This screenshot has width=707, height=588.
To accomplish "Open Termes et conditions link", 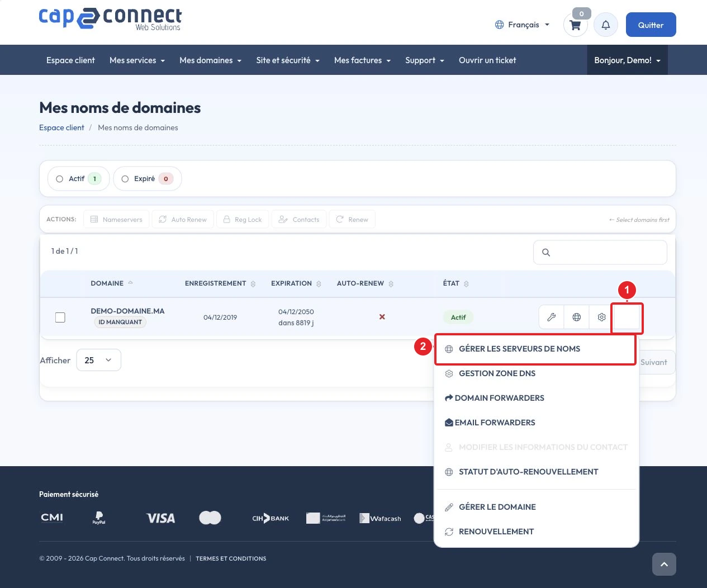I will point(231,558).
